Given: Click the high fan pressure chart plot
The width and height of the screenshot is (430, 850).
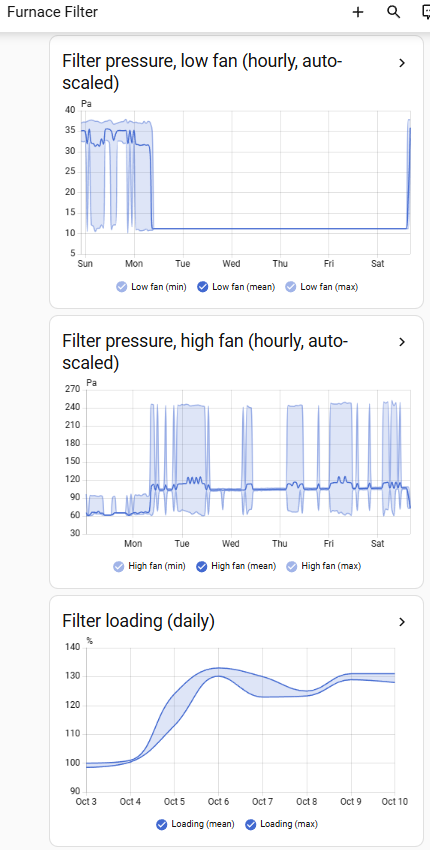Looking at the screenshot, I should [248, 461].
